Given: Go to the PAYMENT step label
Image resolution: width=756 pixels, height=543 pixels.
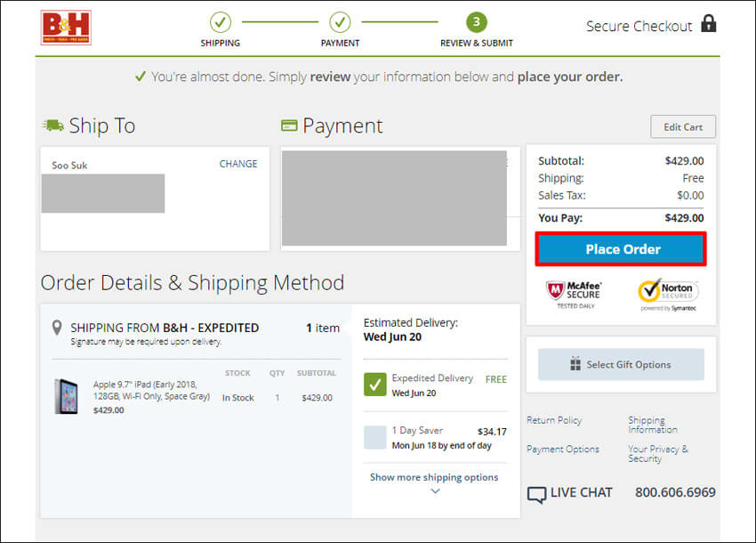Looking at the screenshot, I should pyautogui.click(x=340, y=43).
